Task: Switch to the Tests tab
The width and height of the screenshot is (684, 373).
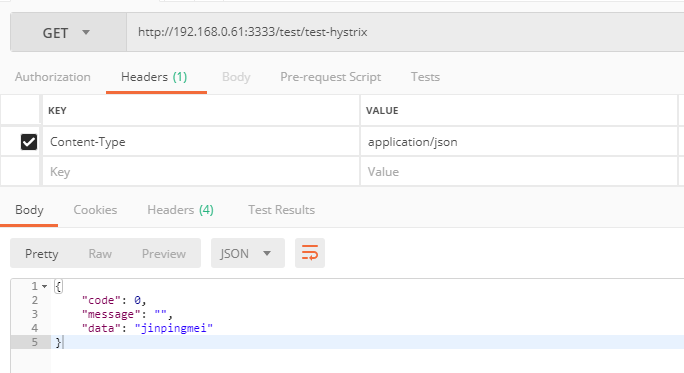Action: point(425,77)
